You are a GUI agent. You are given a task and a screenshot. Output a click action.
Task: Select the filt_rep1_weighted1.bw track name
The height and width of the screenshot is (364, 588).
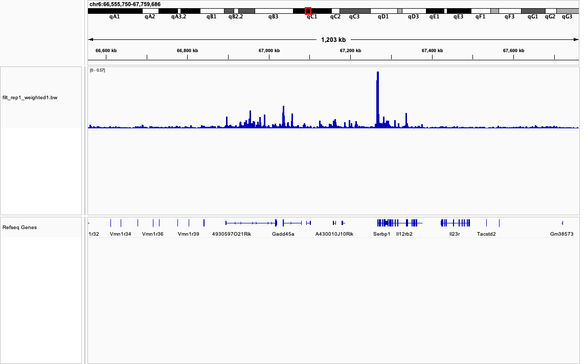coord(30,98)
